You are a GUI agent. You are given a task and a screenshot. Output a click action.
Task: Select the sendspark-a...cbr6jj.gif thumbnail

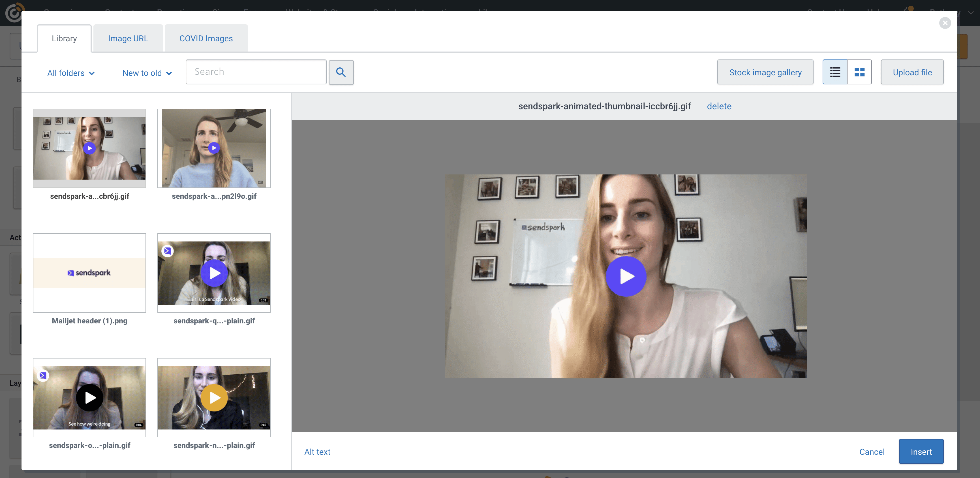[x=89, y=148]
